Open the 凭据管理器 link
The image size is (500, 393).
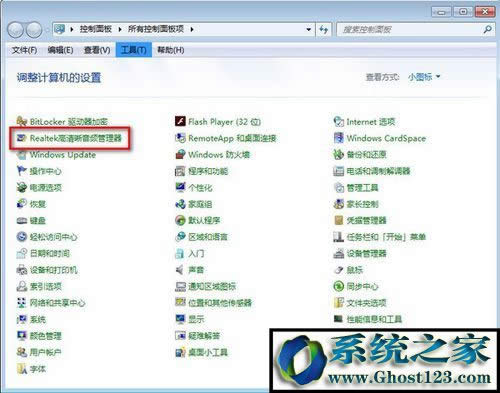tap(366, 220)
